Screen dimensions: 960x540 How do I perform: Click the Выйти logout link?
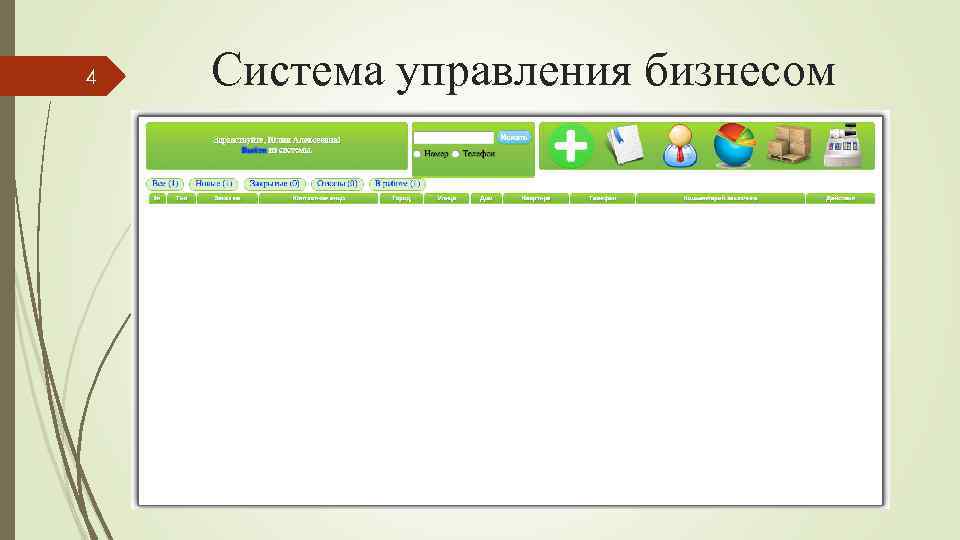[x=253, y=150]
